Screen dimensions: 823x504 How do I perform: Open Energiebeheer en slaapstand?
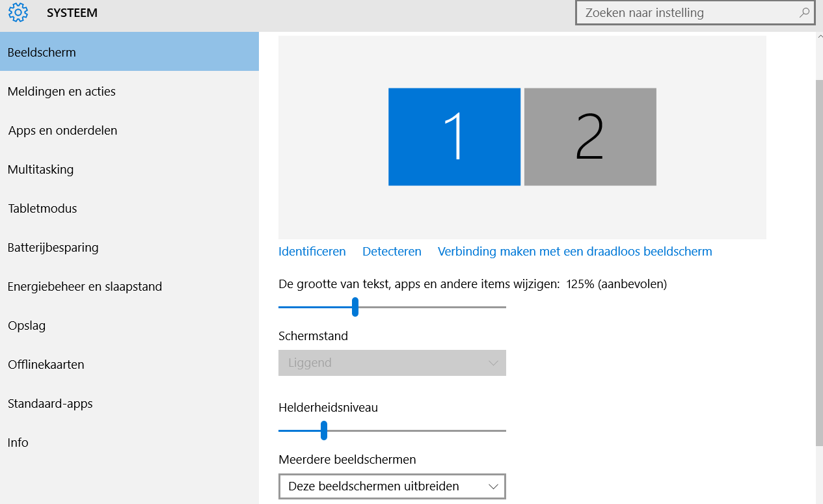tap(129, 286)
